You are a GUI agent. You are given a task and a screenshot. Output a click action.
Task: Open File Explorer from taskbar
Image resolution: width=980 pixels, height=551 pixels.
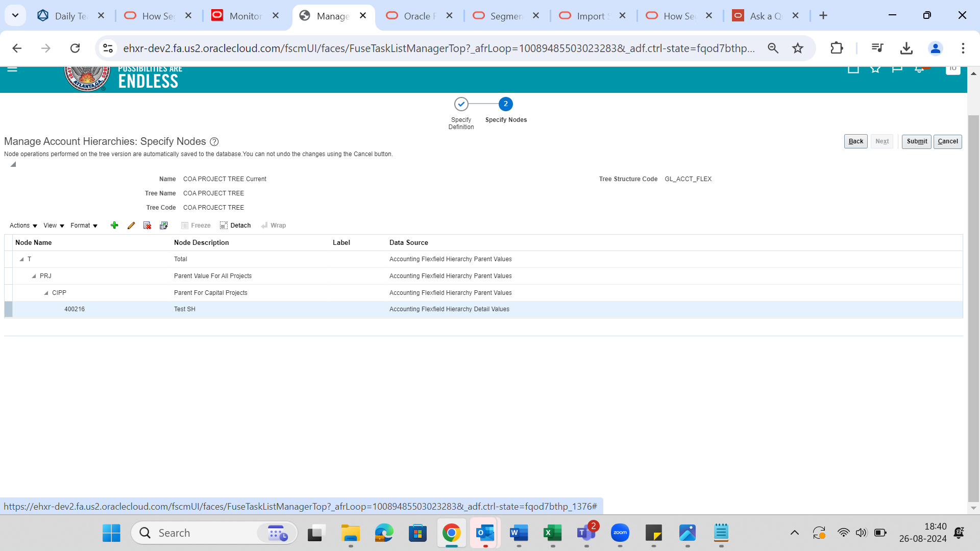[351, 533]
